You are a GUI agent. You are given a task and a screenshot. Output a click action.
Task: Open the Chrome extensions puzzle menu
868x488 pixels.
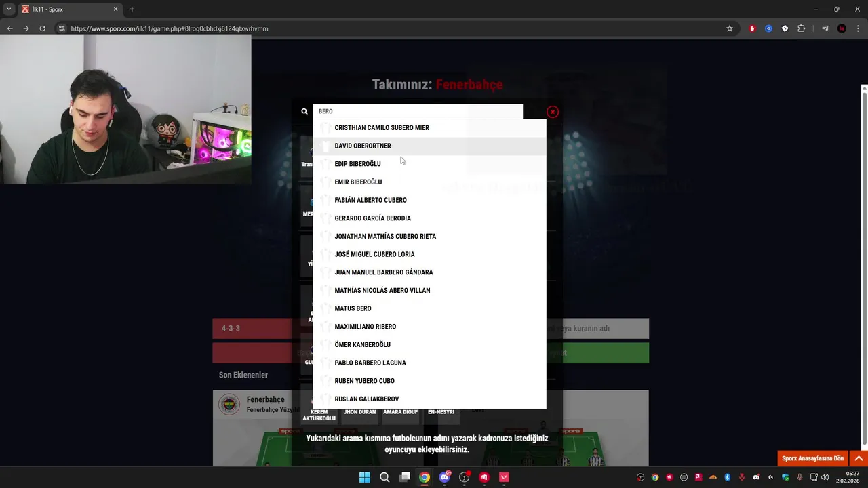coord(801,28)
